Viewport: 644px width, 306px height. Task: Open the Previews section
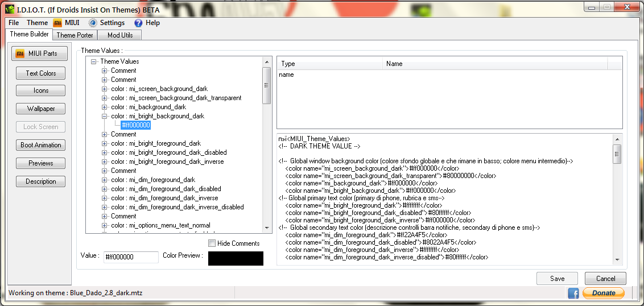(40, 163)
